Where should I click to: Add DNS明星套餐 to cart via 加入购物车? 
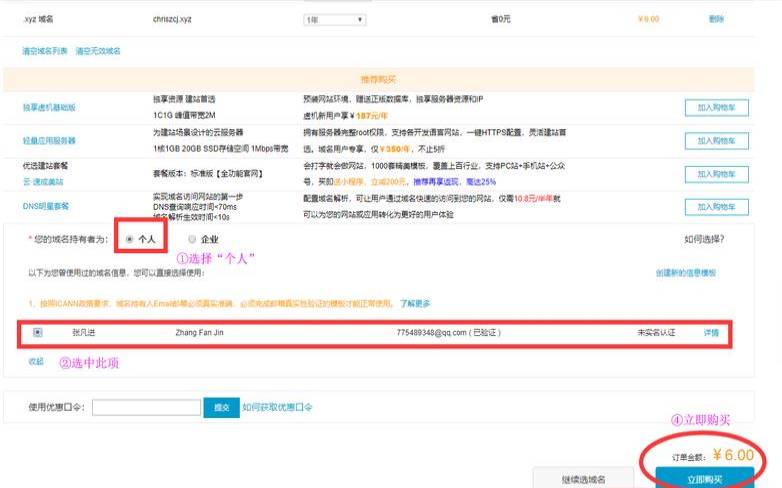(x=717, y=207)
